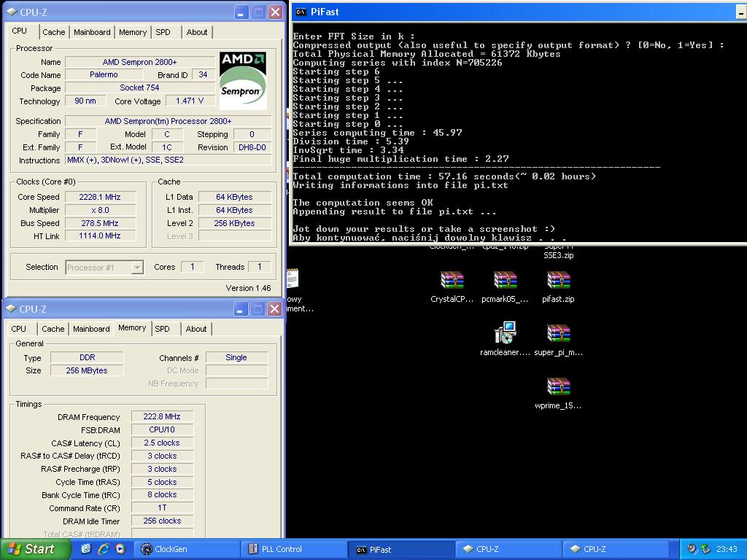747x560 pixels.
Task: Click the Version 1.46 label in CPU-Z
Action: [x=248, y=288]
